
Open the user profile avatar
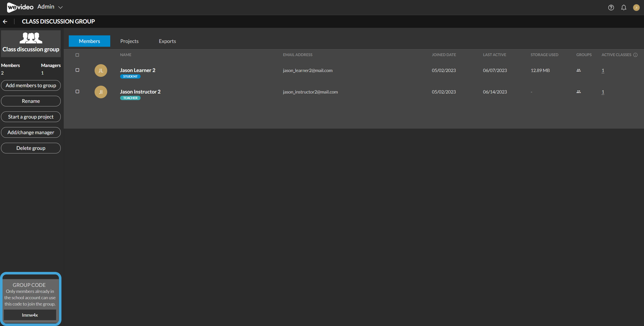tap(636, 8)
